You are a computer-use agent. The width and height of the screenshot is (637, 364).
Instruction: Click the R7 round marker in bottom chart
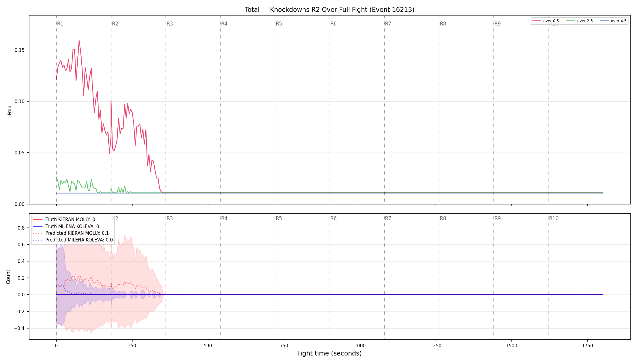click(388, 218)
